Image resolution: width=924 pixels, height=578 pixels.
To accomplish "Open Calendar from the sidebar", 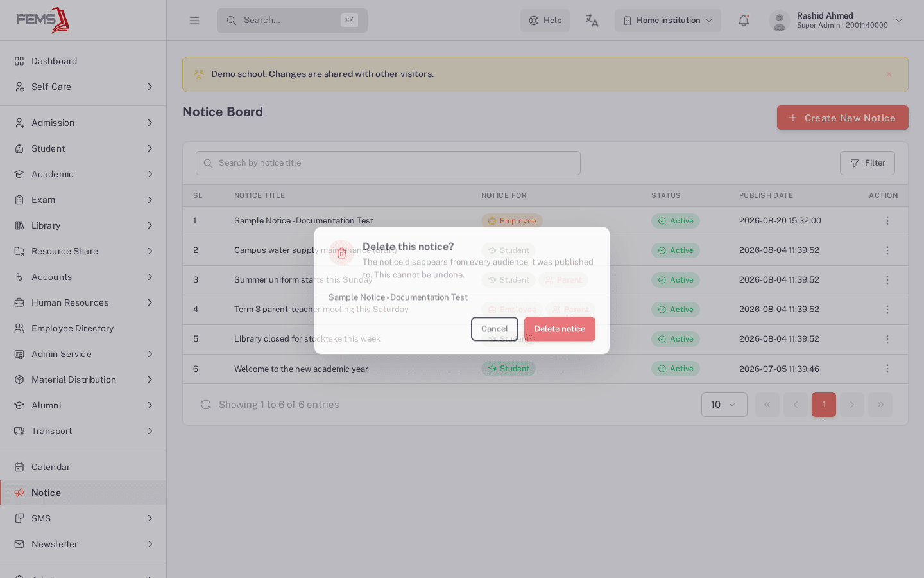I will 83,467.
